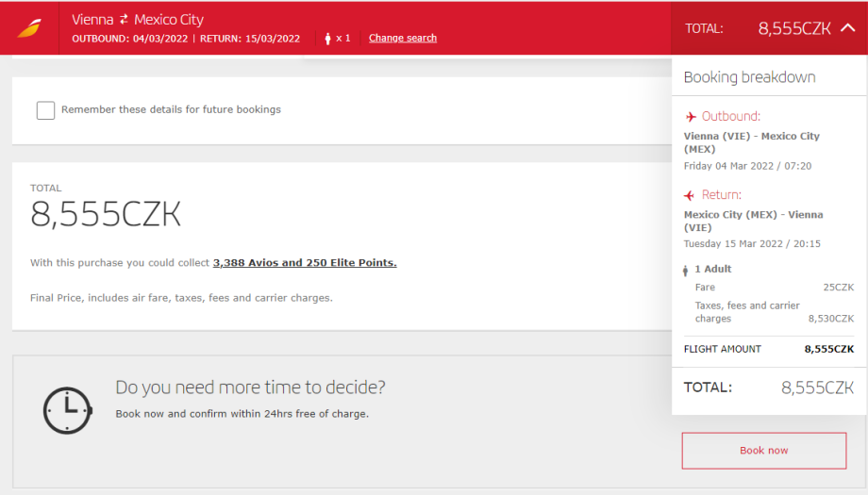Click the Booking breakdown heading
The height and width of the screenshot is (495, 868).
click(x=749, y=77)
